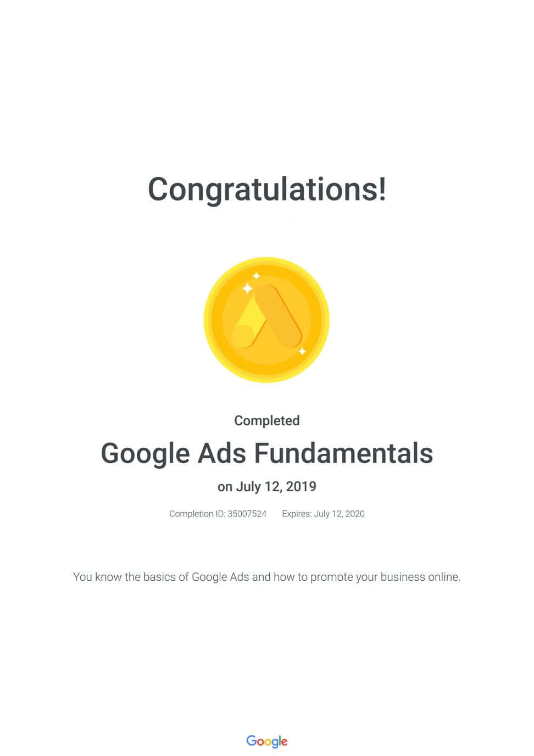Click "Google Ads" in the description sentence
Viewport: 534px width, 756px height.
coord(220,577)
